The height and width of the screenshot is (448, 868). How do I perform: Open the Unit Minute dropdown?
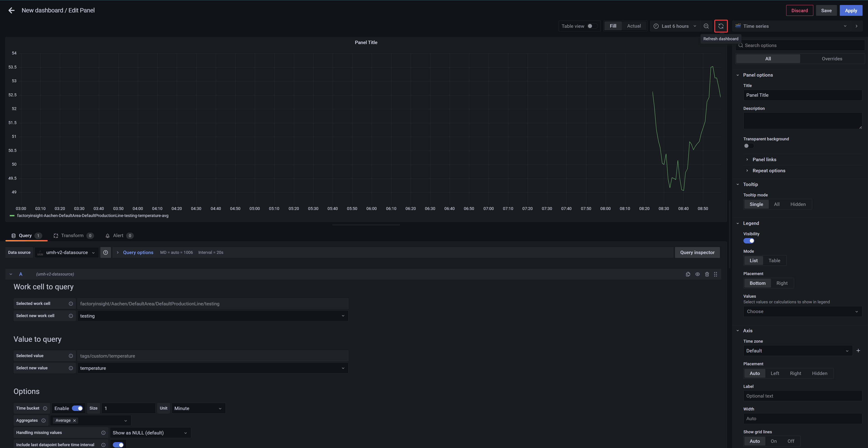pyautogui.click(x=198, y=408)
